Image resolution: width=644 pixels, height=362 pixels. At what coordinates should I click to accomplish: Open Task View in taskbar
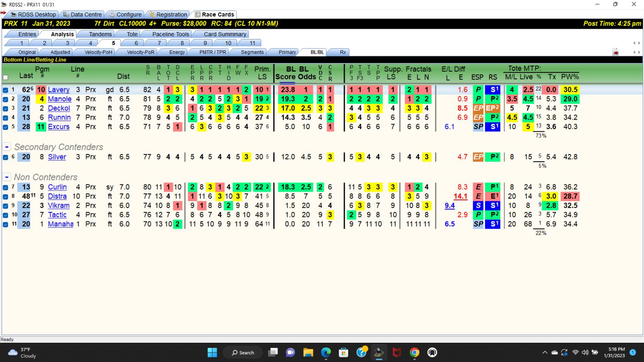(273, 353)
